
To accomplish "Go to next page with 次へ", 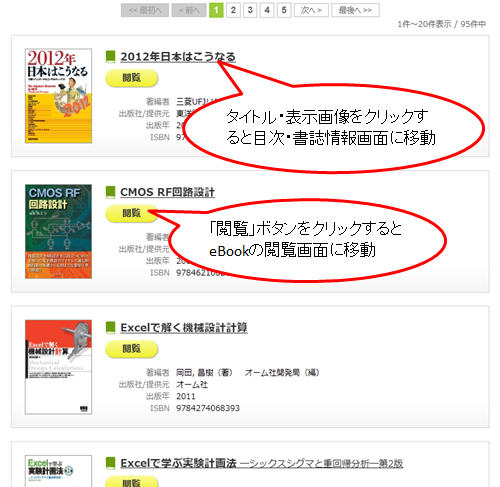I will click(x=311, y=10).
